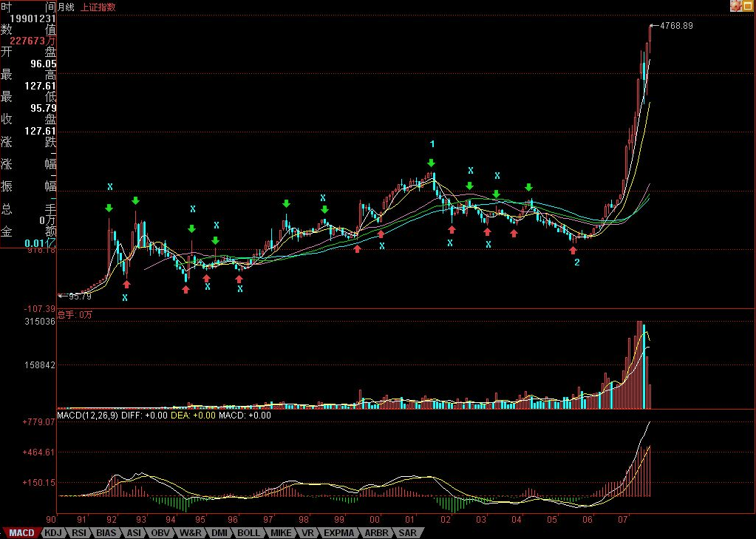This screenshot has width=756, height=539.
Task: Select the W&R indicator tab
Action: click(x=191, y=532)
